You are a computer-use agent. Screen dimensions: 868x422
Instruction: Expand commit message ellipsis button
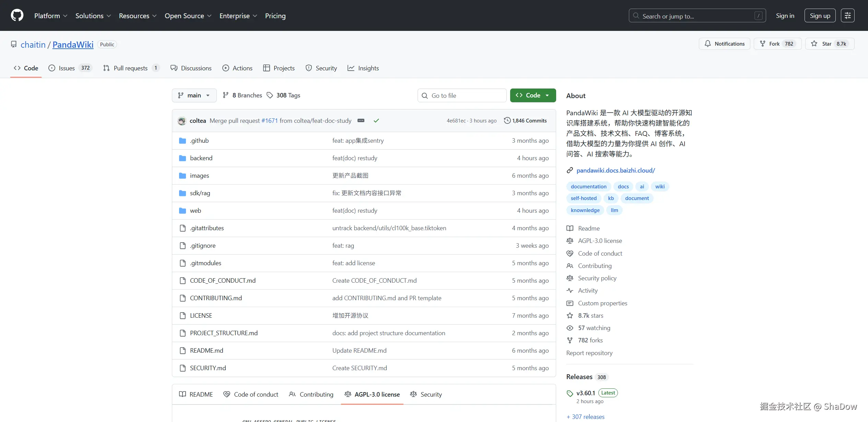pos(361,120)
